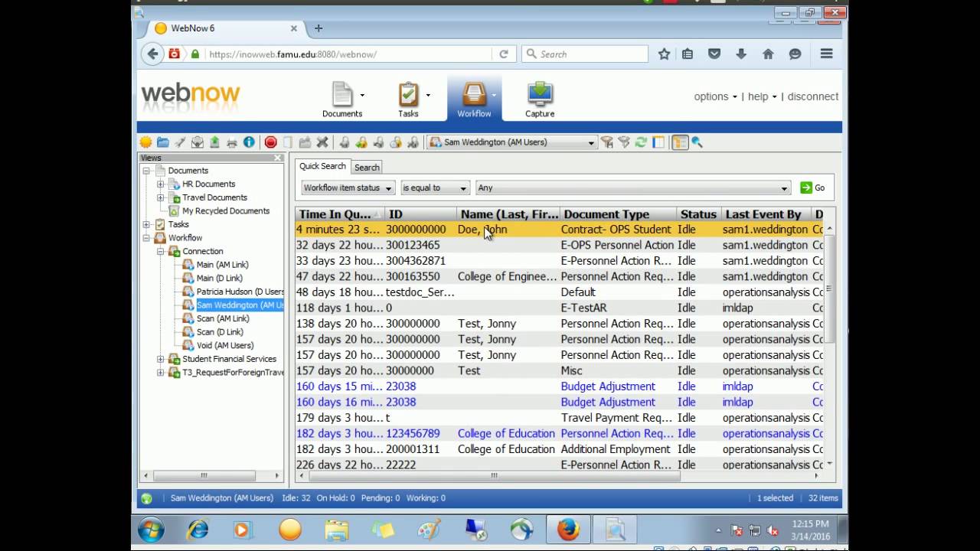
Task: Click the export green up arrow icon
Action: point(214,142)
